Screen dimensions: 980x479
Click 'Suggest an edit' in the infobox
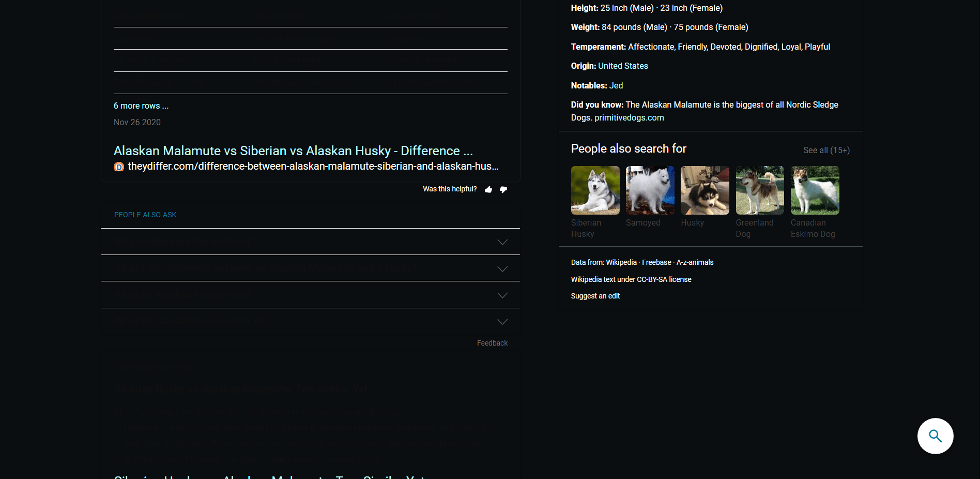(595, 295)
